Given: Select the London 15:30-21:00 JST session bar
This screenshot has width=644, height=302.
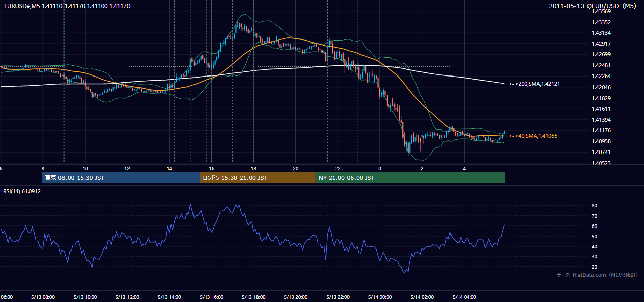Looking at the screenshot, I should pos(258,178).
